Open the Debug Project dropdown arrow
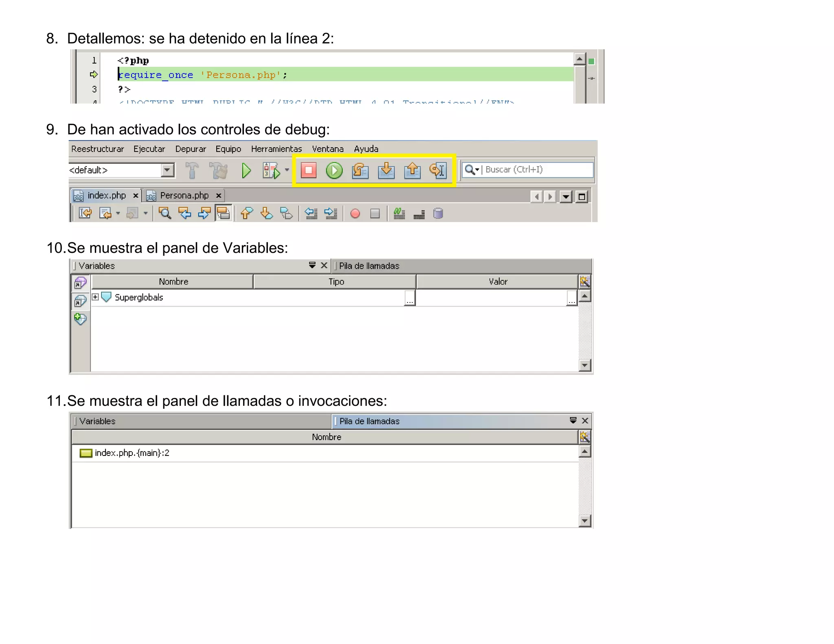 [x=287, y=170]
